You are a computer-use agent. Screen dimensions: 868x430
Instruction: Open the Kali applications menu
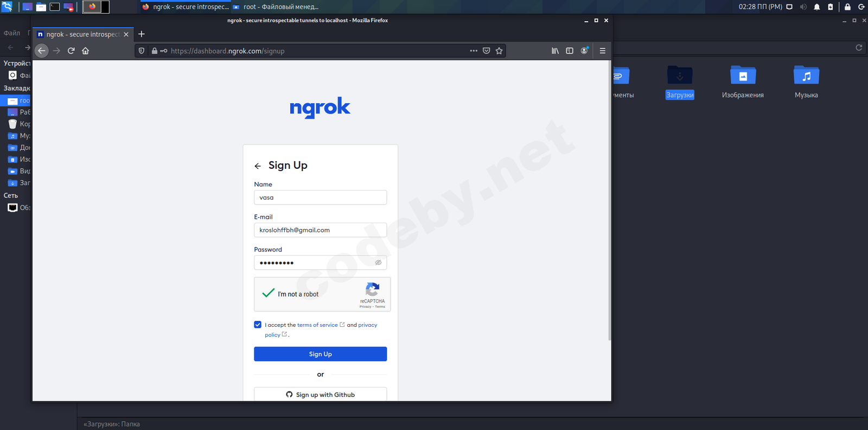(x=7, y=7)
